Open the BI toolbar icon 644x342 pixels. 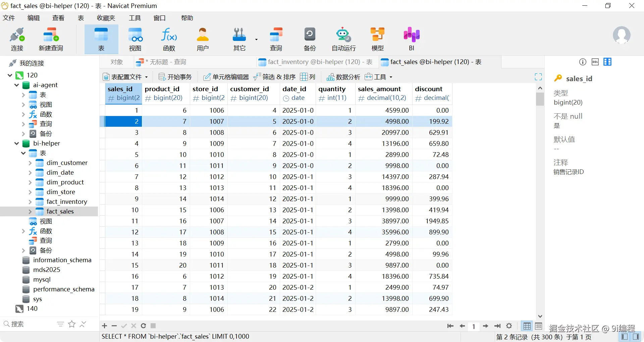coord(412,39)
